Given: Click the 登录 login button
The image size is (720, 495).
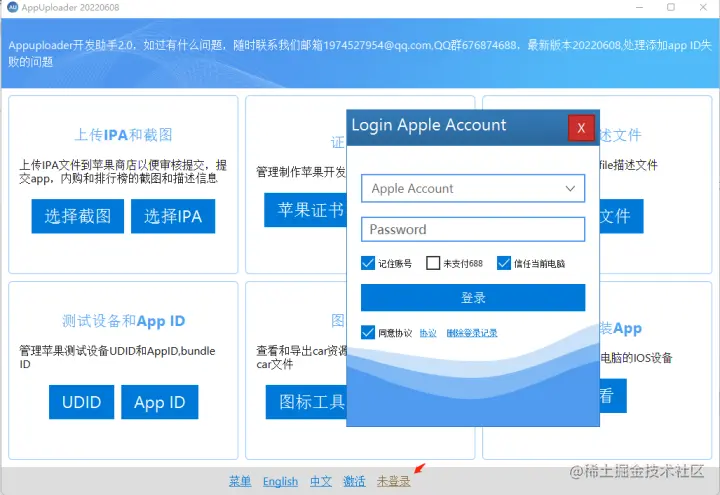Looking at the screenshot, I should click(x=473, y=298).
